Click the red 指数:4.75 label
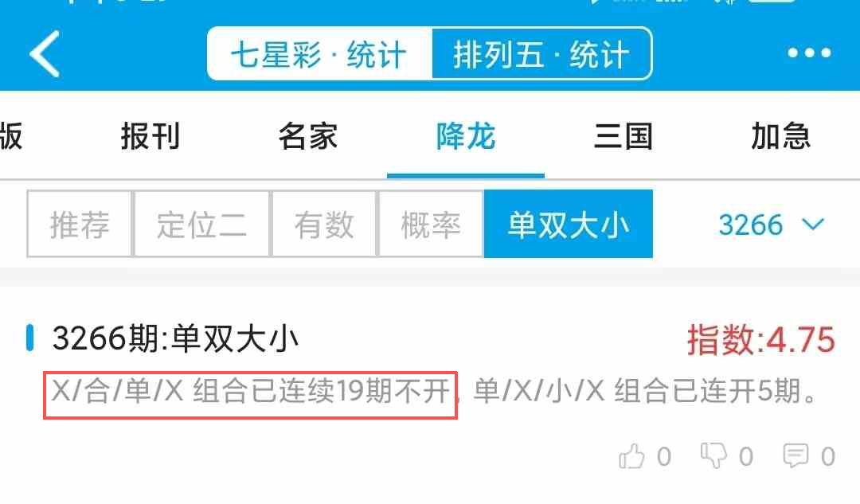Screen dimensions: 860x504 761,339
